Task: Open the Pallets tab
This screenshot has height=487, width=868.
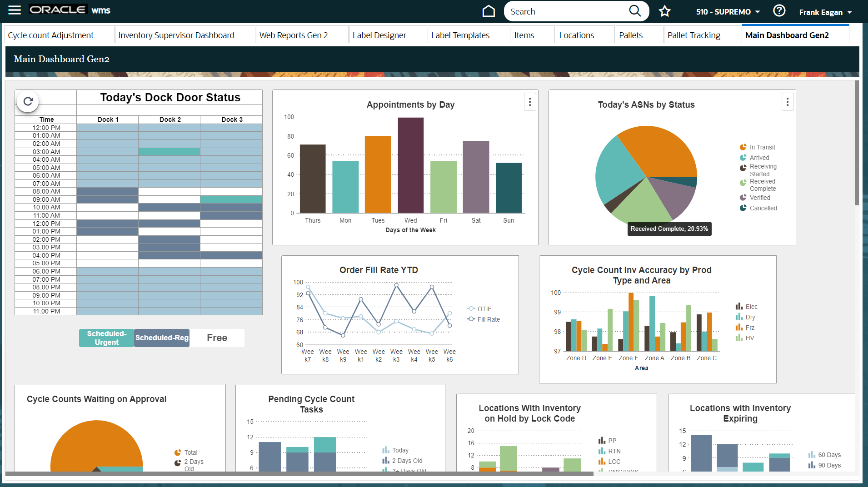Action: pos(639,35)
